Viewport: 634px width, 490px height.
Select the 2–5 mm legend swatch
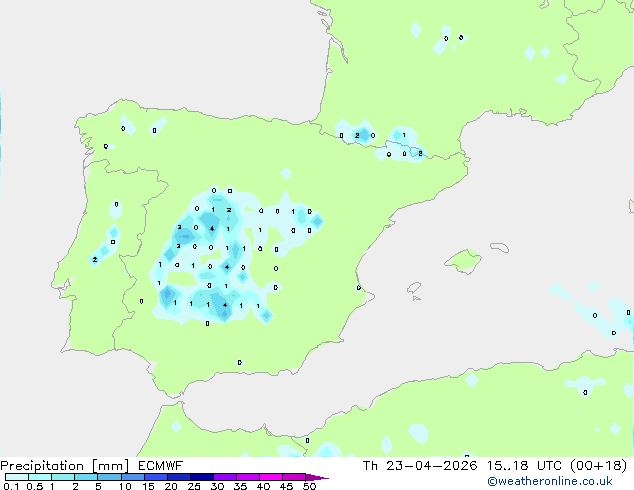point(86,477)
